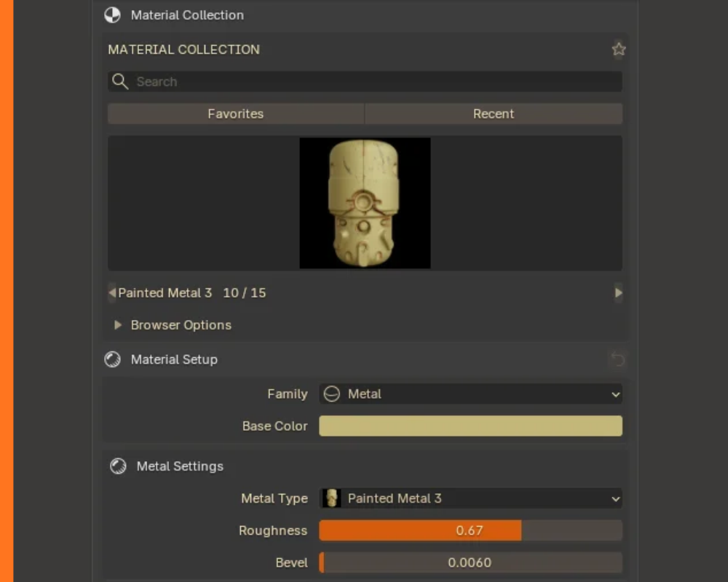Click Painted Metal 3 mini preview icon
The image size is (728, 582).
(x=331, y=498)
